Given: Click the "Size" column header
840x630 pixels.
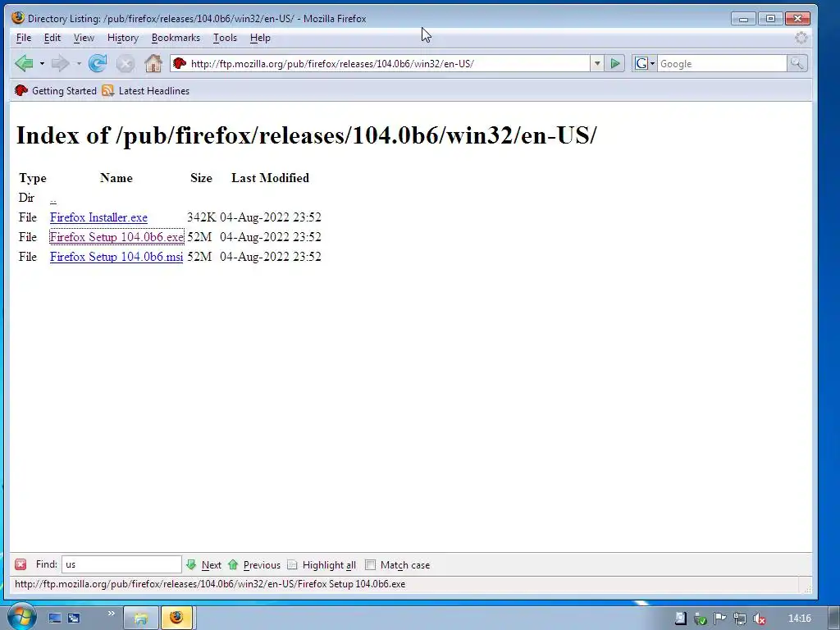Looking at the screenshot, I should coord(202,178).
